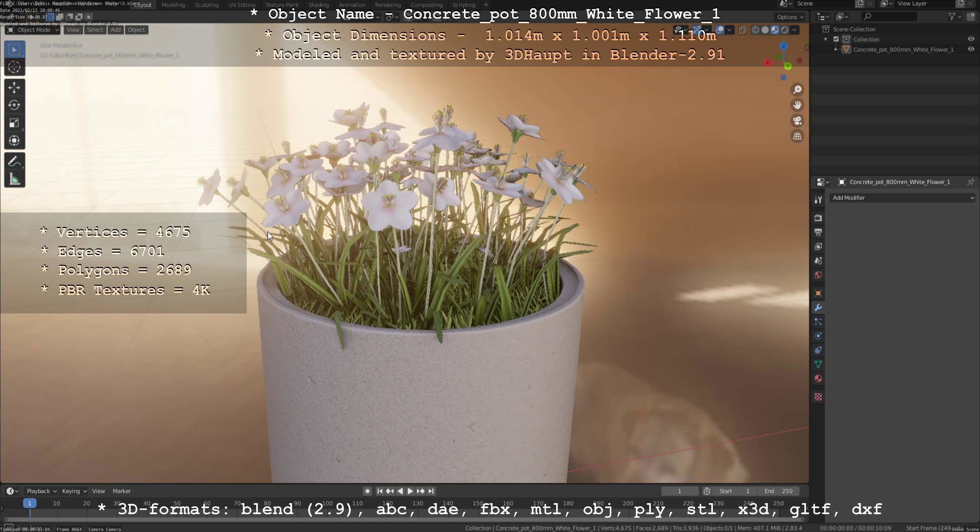Screen dimensions: 980x532
Task: Open Object Data mesh properties tab
Action: click(x=818, y=364)
